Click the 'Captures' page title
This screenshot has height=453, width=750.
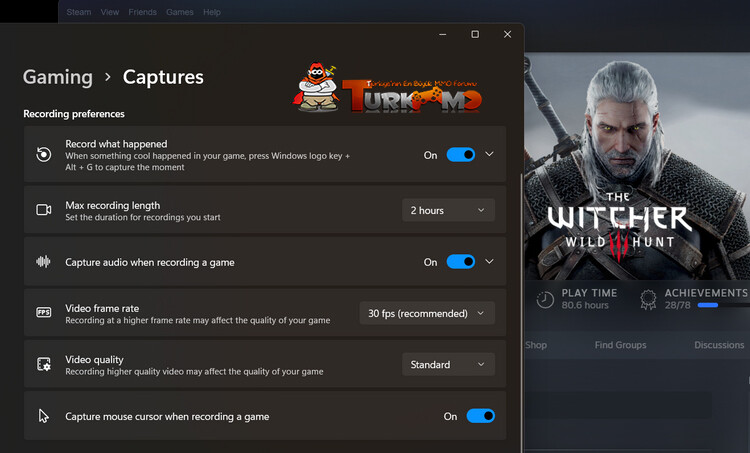(163, 77)
